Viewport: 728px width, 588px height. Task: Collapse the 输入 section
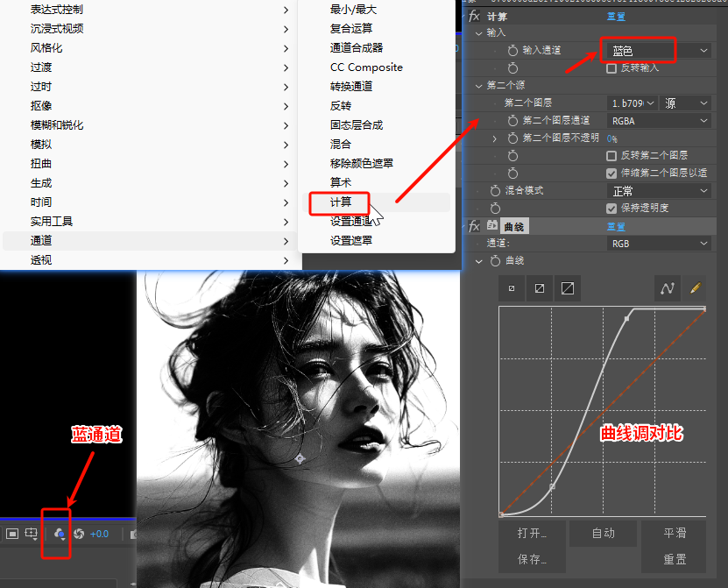[x=478, y=33]
